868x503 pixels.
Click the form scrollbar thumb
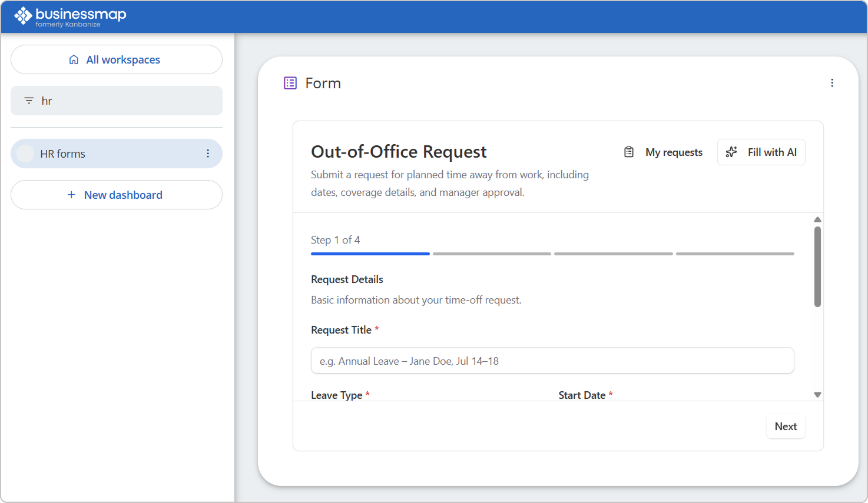click(x=817, y=267)
